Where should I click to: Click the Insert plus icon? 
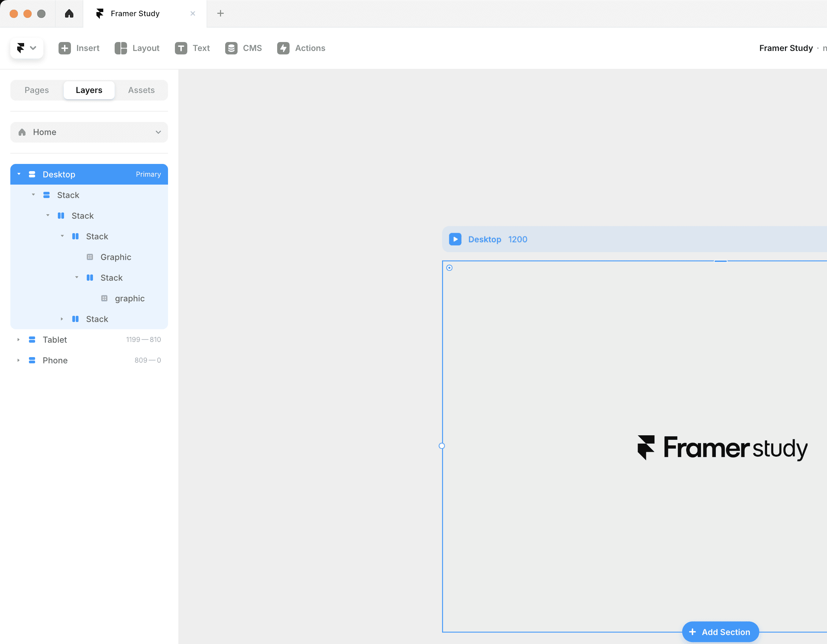64,48
